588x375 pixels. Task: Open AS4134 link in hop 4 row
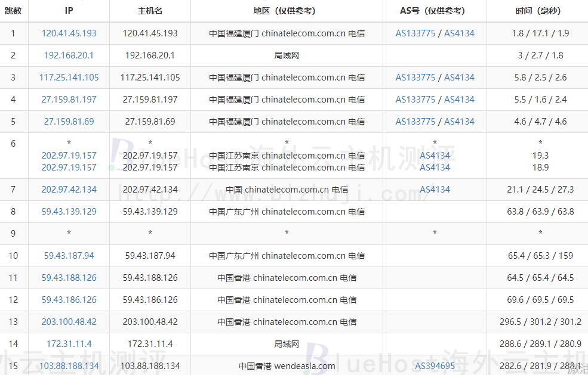pyautogui.click(x=460, y=100)
